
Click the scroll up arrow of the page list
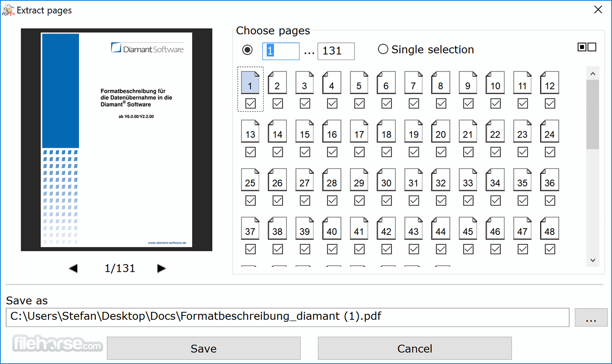[x=593, y=74]
